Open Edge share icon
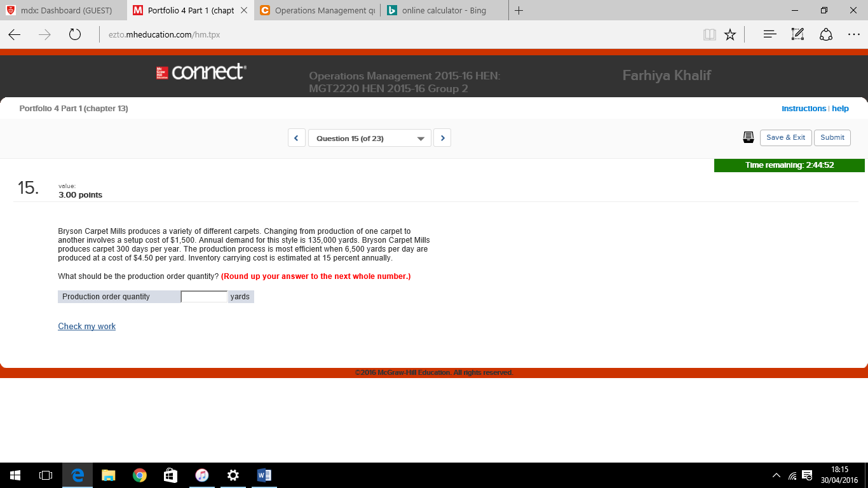868x488 pixels. pos(826,34)
